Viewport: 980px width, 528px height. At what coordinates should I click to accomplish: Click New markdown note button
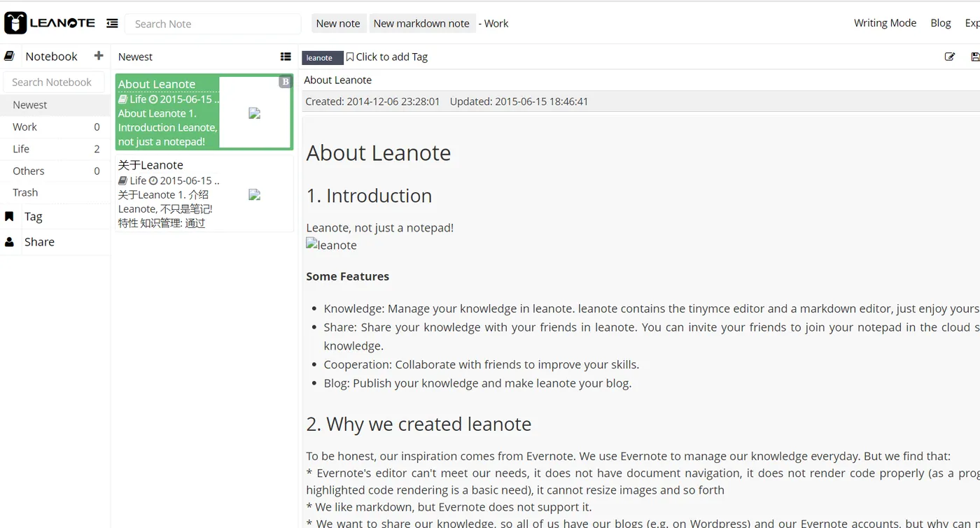click(x=421, y=23)
